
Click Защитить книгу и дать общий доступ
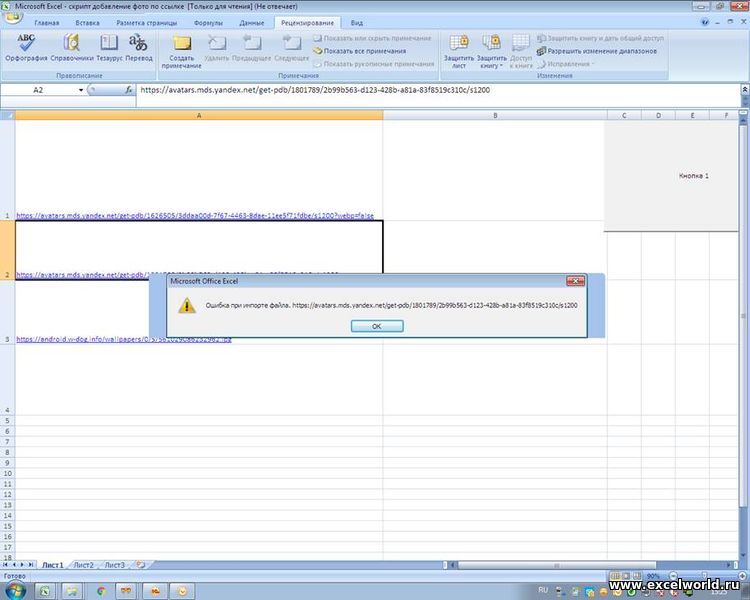pos(600,38)
